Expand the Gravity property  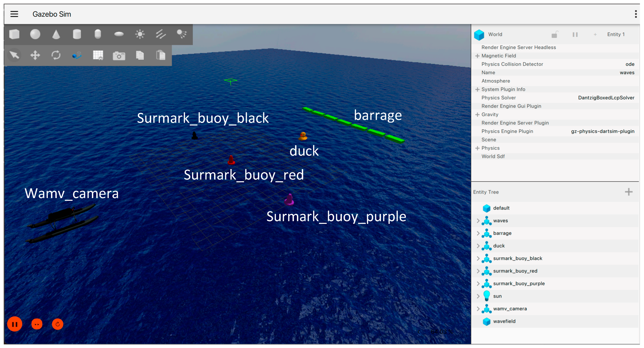[477, 115]
